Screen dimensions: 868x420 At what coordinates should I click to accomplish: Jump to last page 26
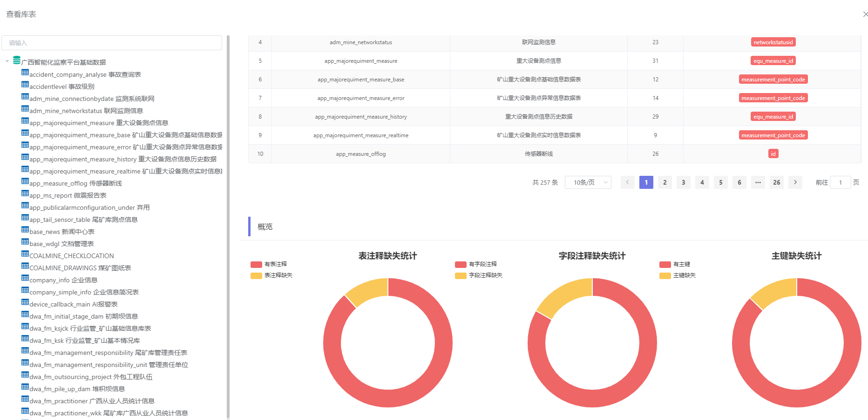click(x=776, y=182)
